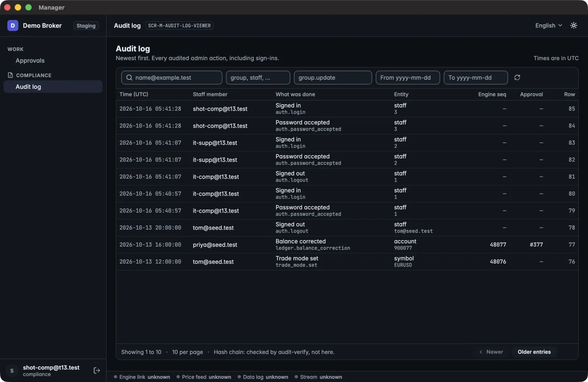Click the Compliance section document icon
588x382 pixels.
click(x=10, y=75)
